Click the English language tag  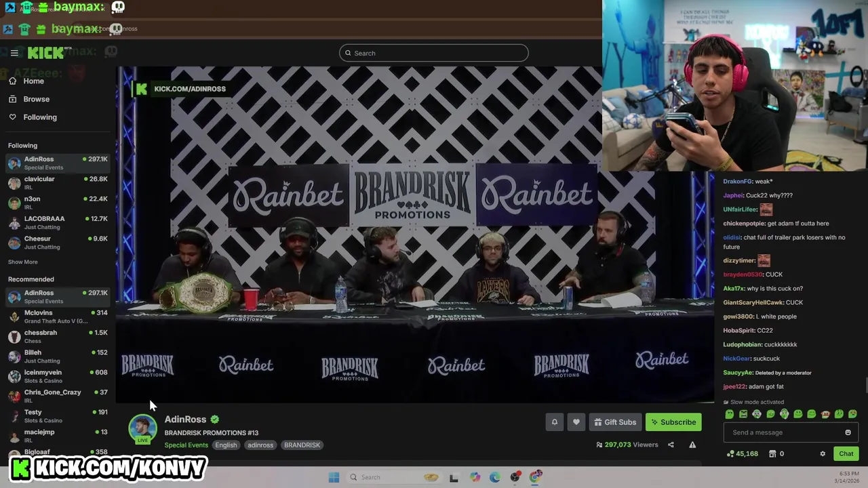[x=226, y=445]
